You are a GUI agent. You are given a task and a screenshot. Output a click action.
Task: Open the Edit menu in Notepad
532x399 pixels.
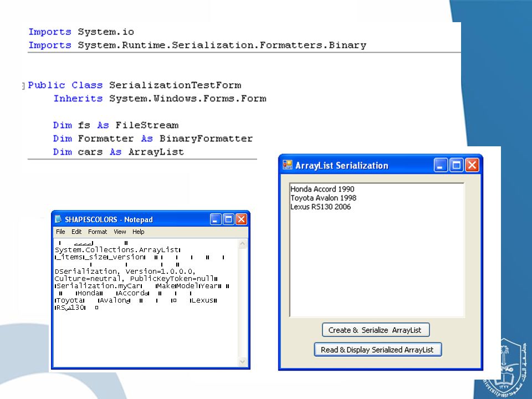pos(76,232)
